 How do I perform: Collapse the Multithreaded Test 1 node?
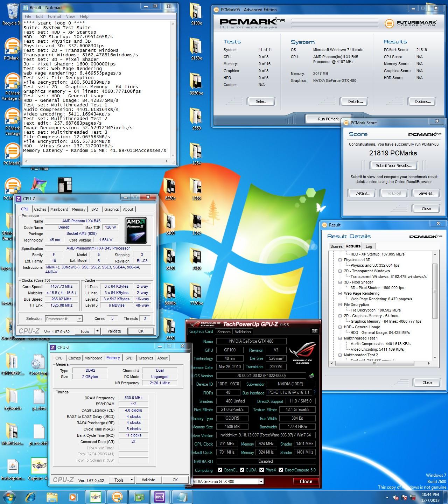pyautogui.click(x=340, y=338)
